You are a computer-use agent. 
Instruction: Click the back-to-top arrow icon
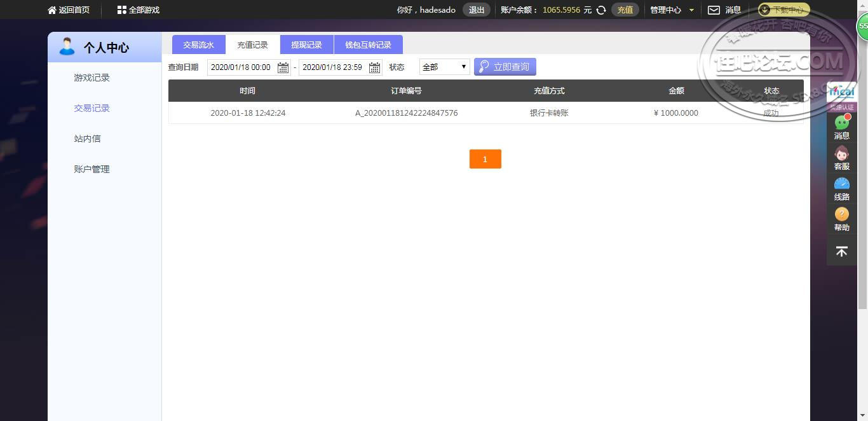tap(842, 252)
